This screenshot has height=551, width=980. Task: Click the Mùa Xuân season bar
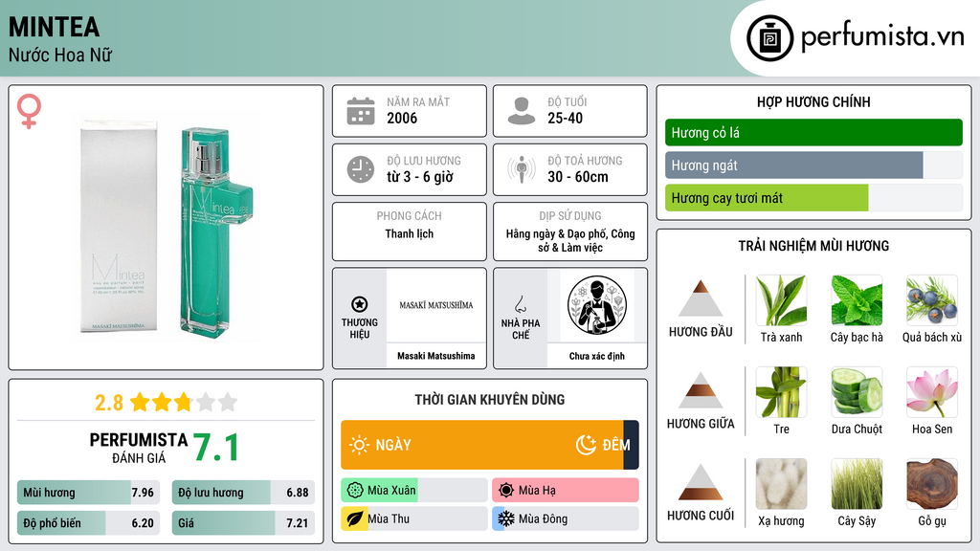point(413,490)
